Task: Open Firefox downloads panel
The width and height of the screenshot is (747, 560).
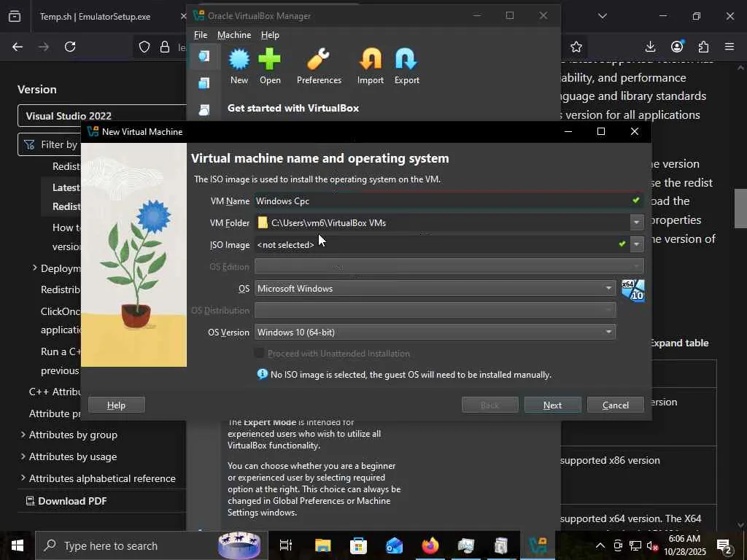Action: pyautogui.click(x=650, y=47)
